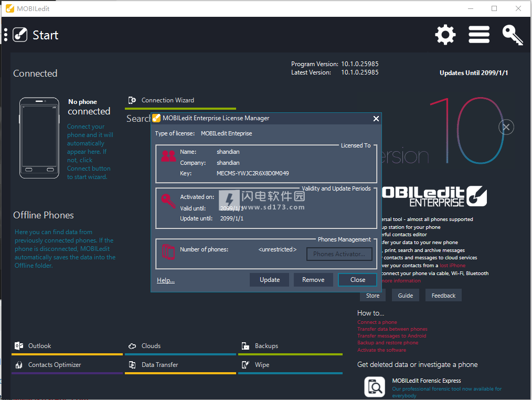Click 'Our professional forensic tool' description
Viewport: 532px width, 400px height.
447,392
